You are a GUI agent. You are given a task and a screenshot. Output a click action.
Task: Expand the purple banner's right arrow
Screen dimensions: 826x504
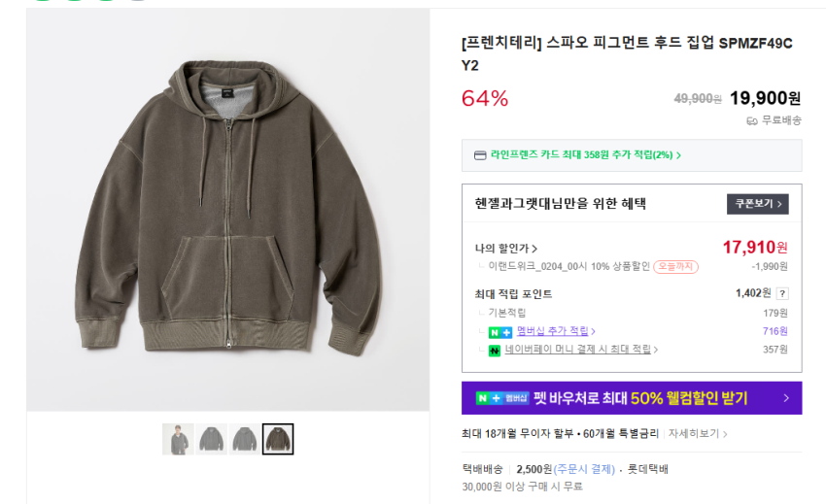(786, 398)
